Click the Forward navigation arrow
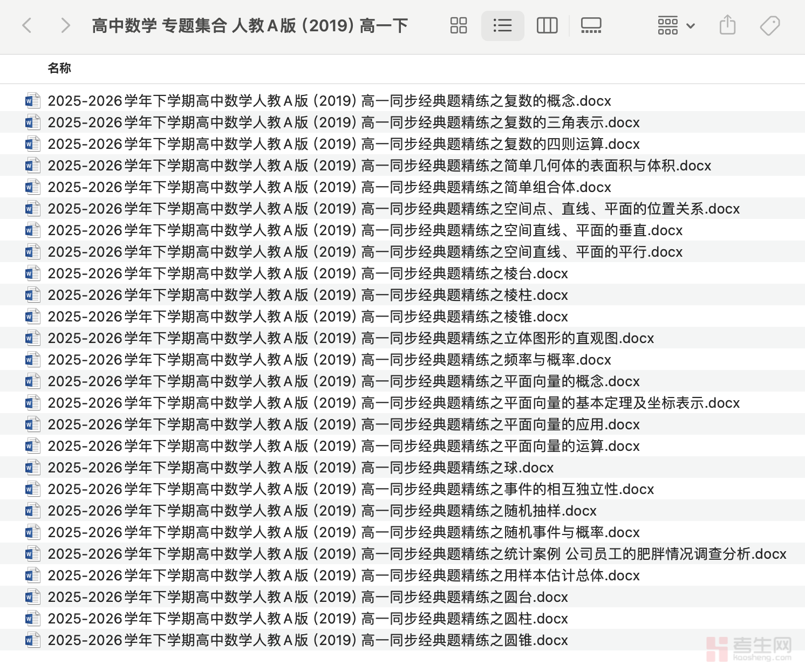The image size is (805, 672). click(65, 25)
